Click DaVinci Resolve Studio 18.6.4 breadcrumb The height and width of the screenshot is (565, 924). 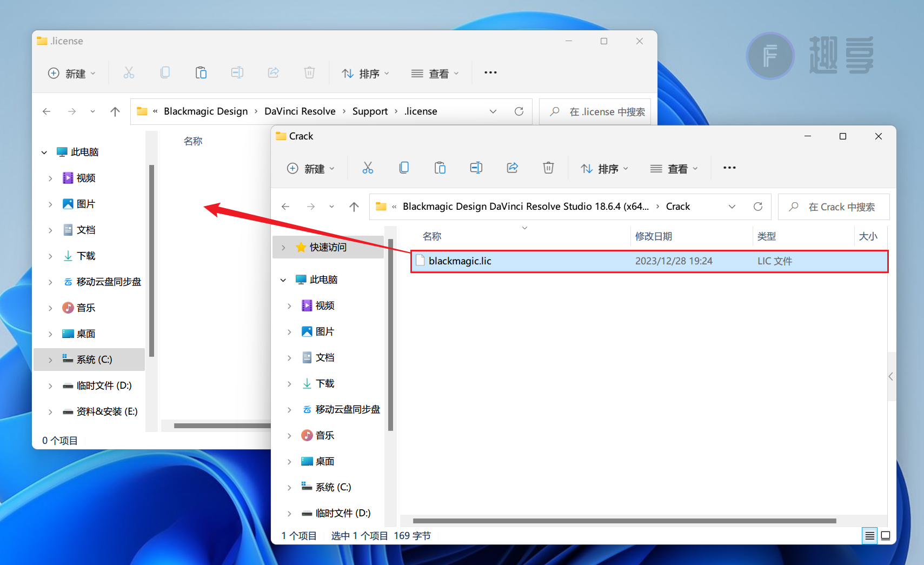(526, 207)
